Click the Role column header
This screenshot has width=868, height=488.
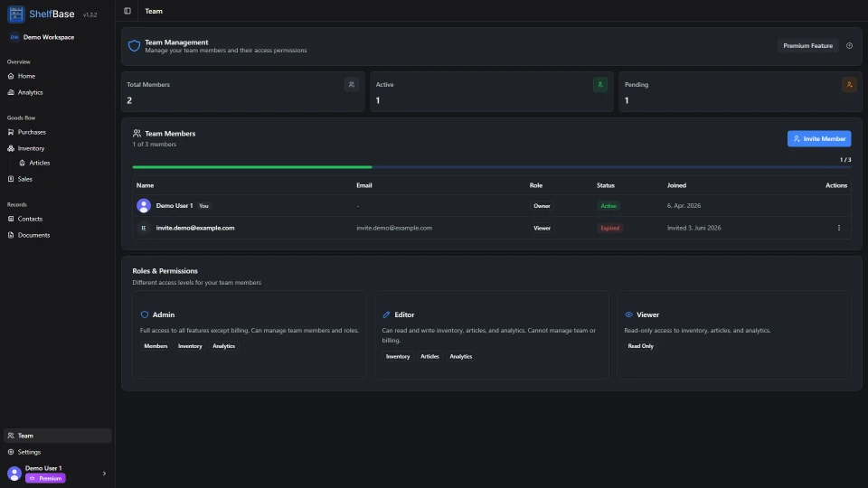coord(536,185)
